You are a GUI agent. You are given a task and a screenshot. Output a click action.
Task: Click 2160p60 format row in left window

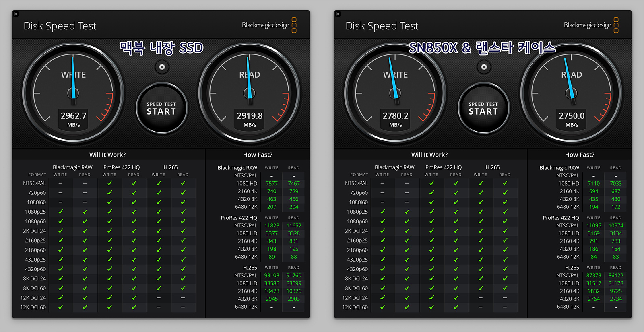click(x=107, y=250)
